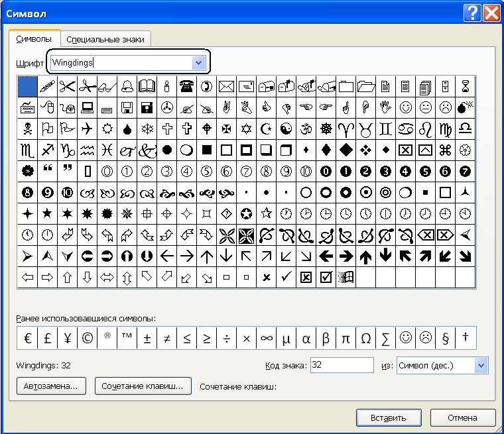Choose recent plus-minus symbol
504x434 pixels.
(x=147, y=338)
